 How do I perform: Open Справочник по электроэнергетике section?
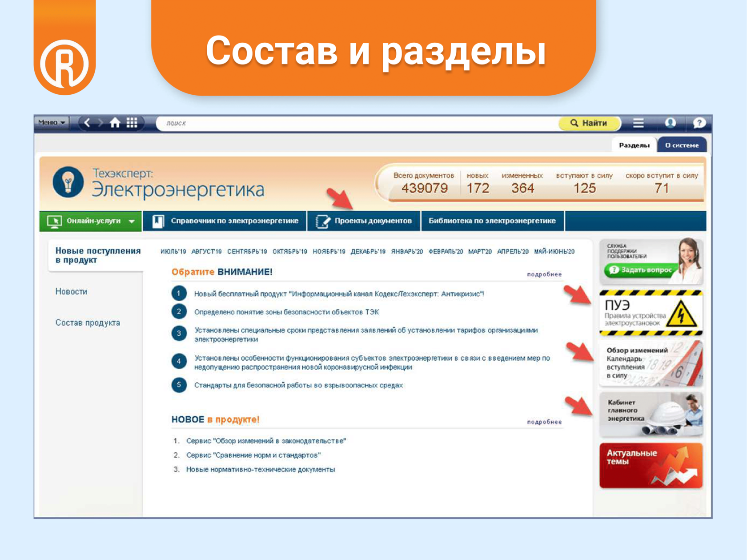225,221
